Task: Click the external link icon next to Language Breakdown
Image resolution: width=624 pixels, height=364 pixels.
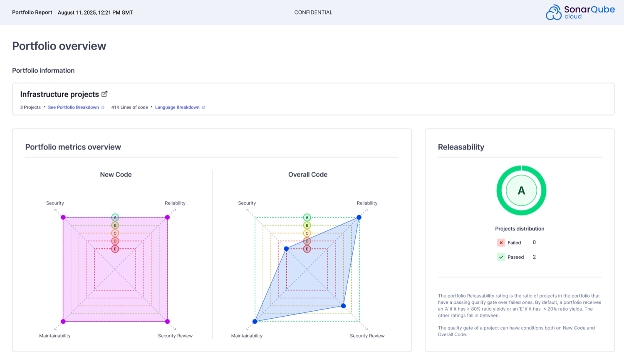Action: click(x=203, y=107)
